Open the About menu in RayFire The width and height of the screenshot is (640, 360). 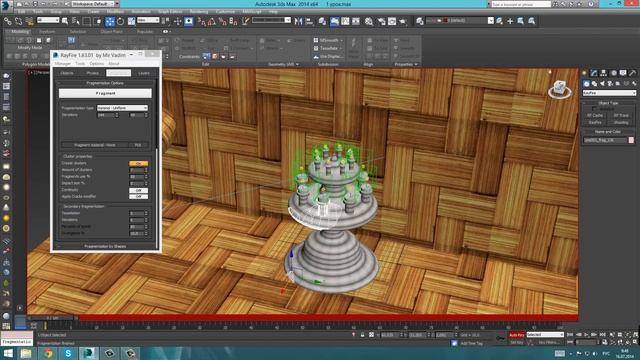pos(113,64)
